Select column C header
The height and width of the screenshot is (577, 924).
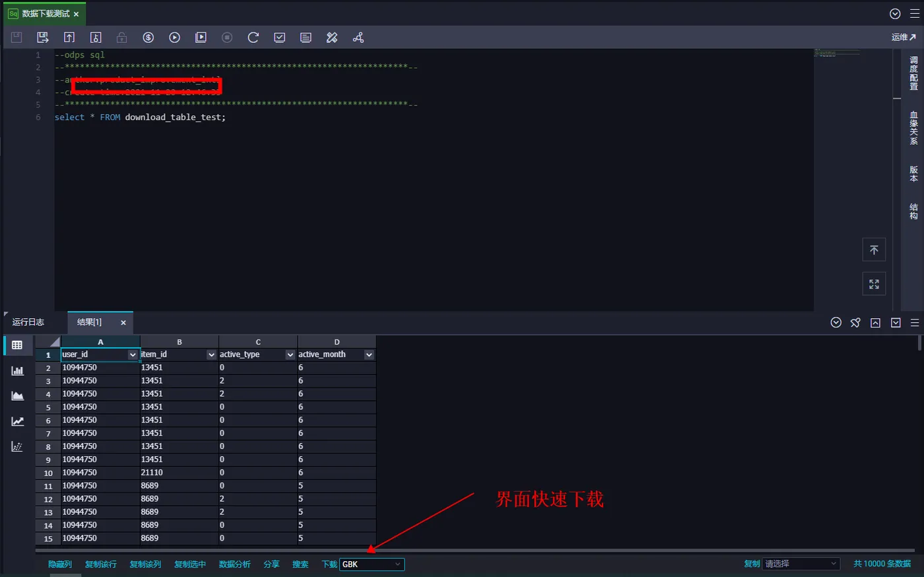click(x=258, y=342)
